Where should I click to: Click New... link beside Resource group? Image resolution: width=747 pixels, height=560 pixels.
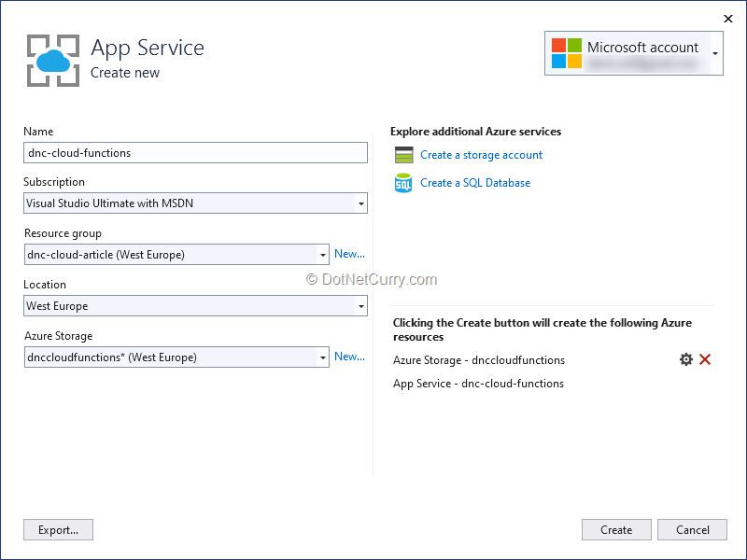tap(349, 254)
